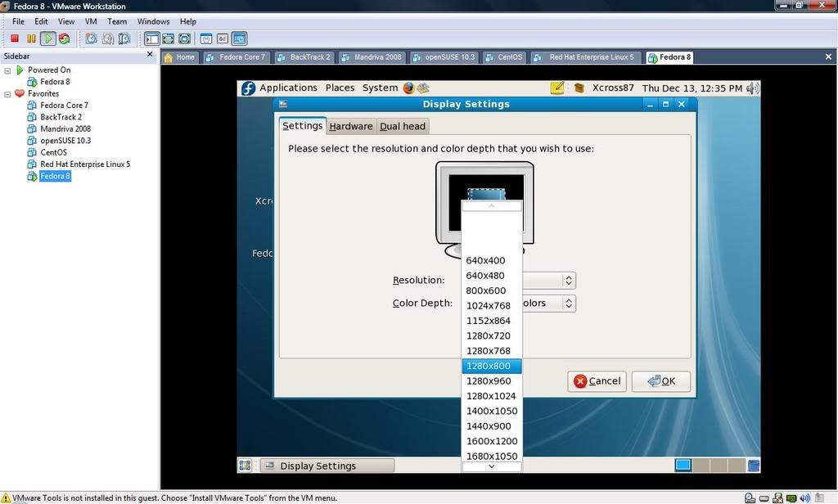Open the Edit menu
Image resolution: width=838 pixels, height=504 pixels.
pos(41,21)
